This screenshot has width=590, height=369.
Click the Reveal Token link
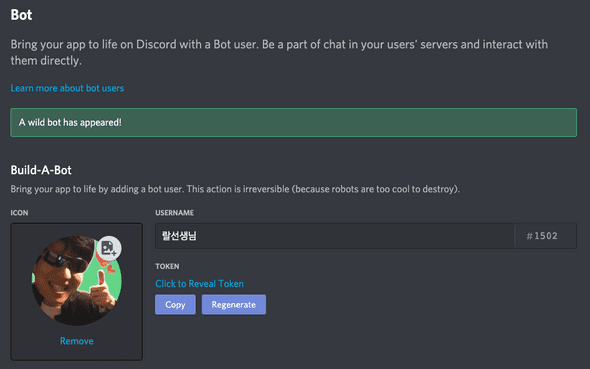(x=199, y=284)
